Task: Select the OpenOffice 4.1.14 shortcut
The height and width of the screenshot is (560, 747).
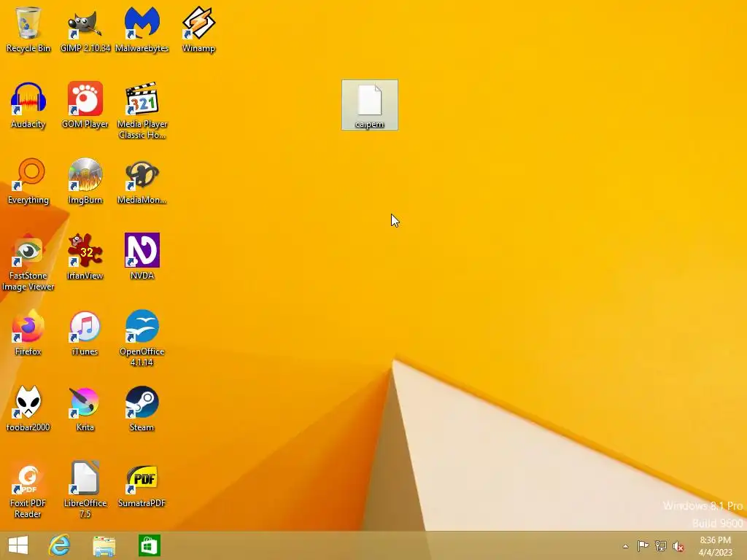Action: click(142, 338)
